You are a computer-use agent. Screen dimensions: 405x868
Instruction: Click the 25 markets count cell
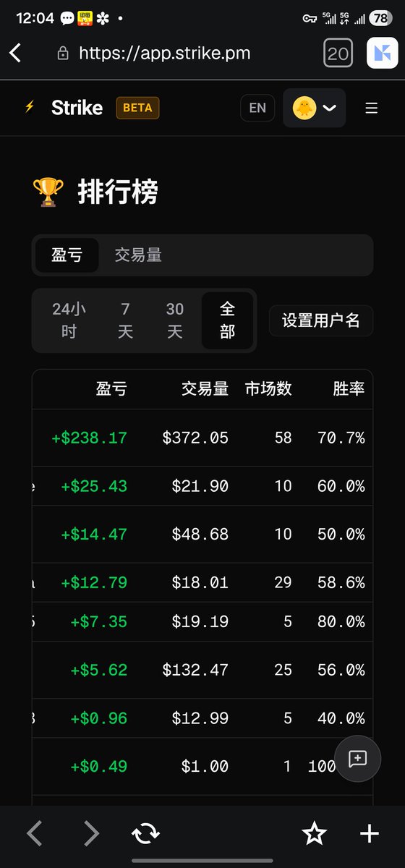(x=283, y=670)
